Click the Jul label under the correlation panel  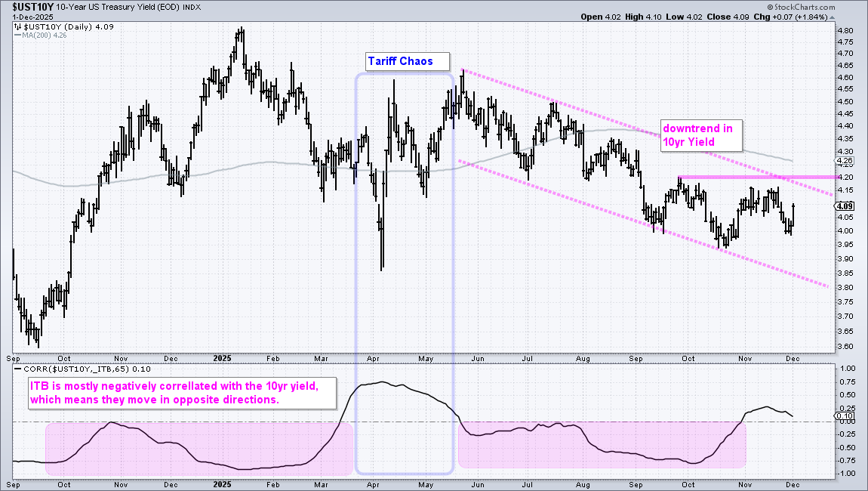(527, 484)
